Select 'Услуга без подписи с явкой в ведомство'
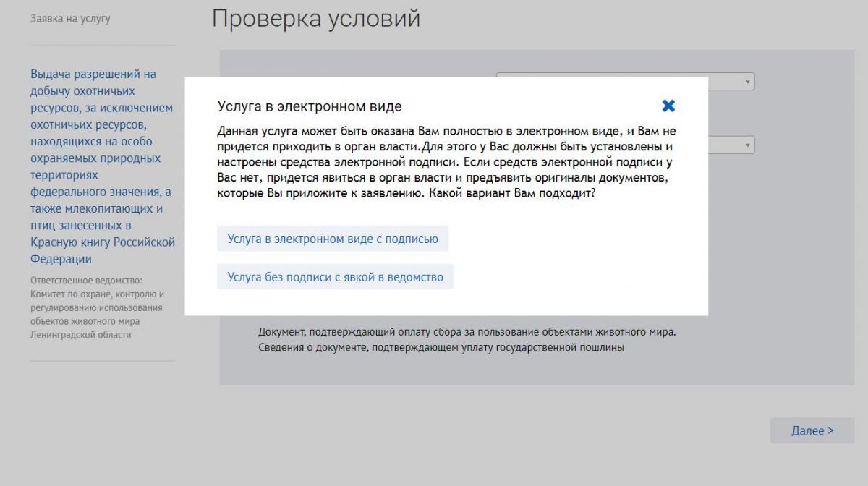This screenshot has width=868, height=486. 335,277
